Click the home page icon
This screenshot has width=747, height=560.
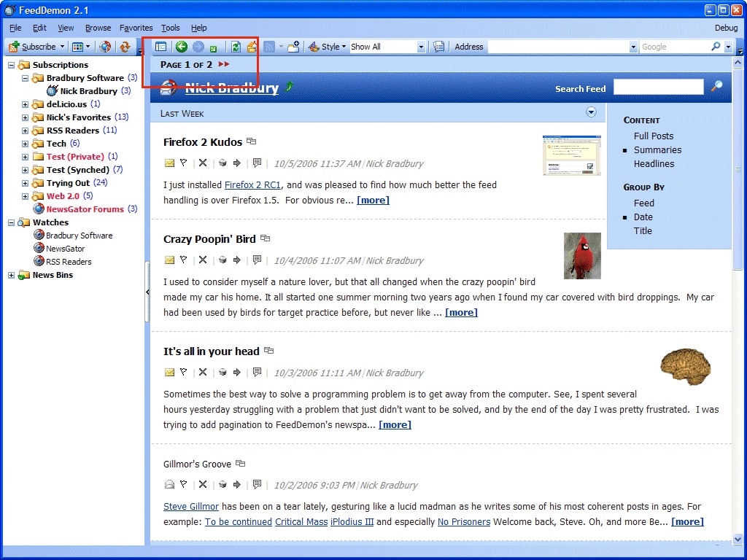[252, 47]
